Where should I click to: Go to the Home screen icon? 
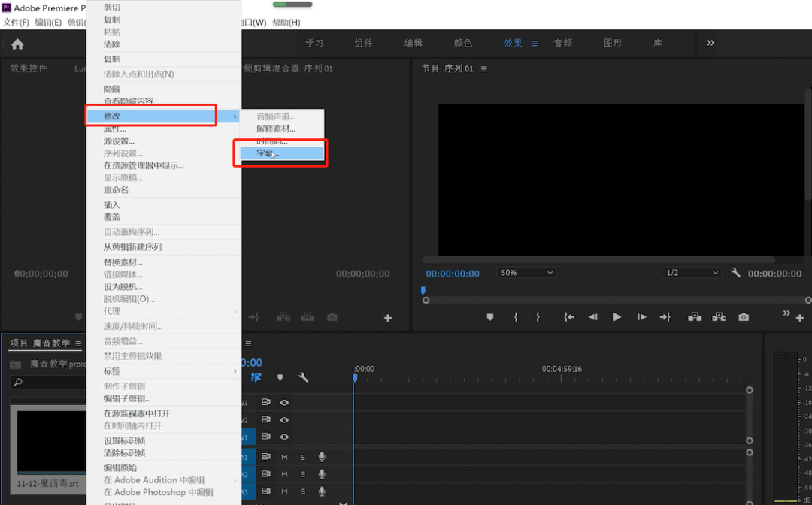tap(17, 44)
